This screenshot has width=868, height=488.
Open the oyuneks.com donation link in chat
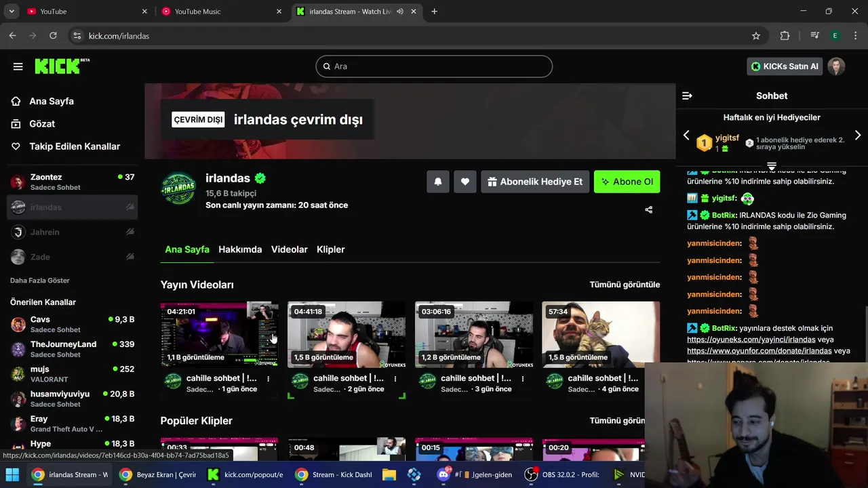[751, 340]
